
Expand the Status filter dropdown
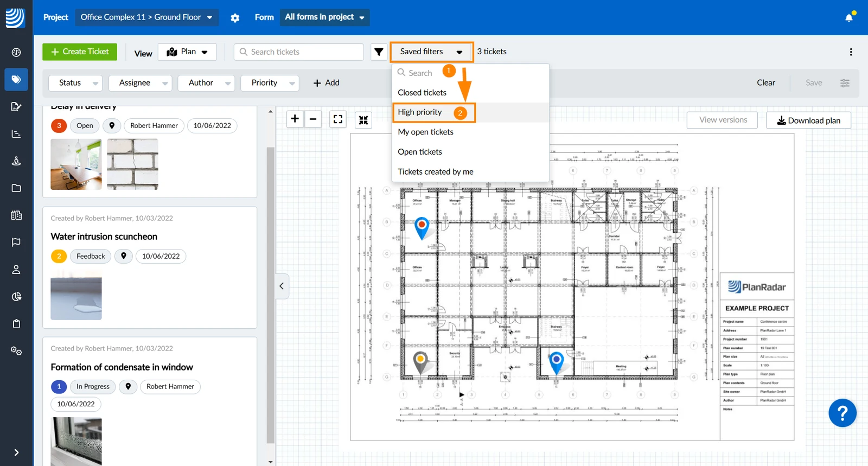[x=75, y=83]
